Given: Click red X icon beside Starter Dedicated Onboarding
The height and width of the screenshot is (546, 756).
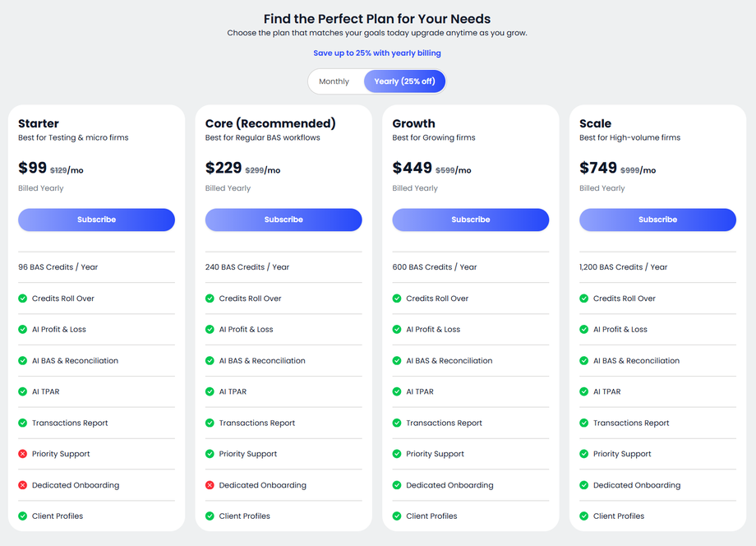Looking at the screenshot, I should (23, 485).
